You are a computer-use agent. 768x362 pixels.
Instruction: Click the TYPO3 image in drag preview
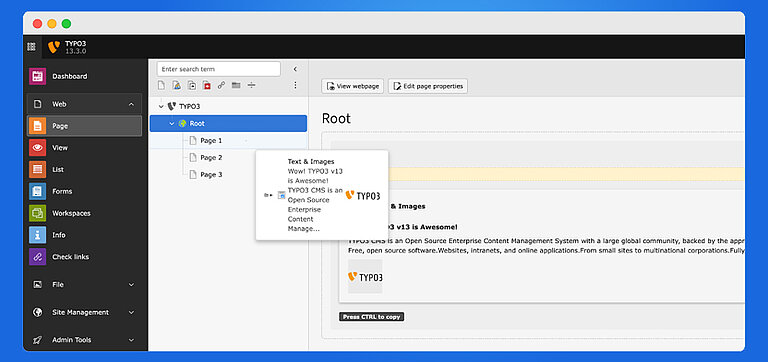click(x=363, y=195)
